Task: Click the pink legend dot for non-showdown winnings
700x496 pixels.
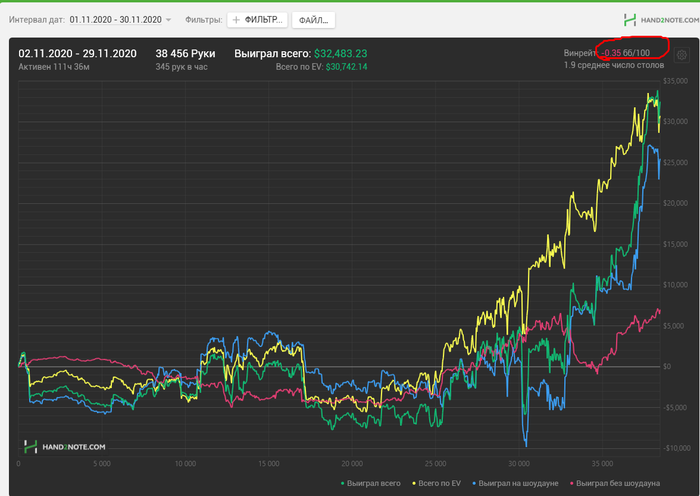Action: pyautogui.click(x=572, y=483)
